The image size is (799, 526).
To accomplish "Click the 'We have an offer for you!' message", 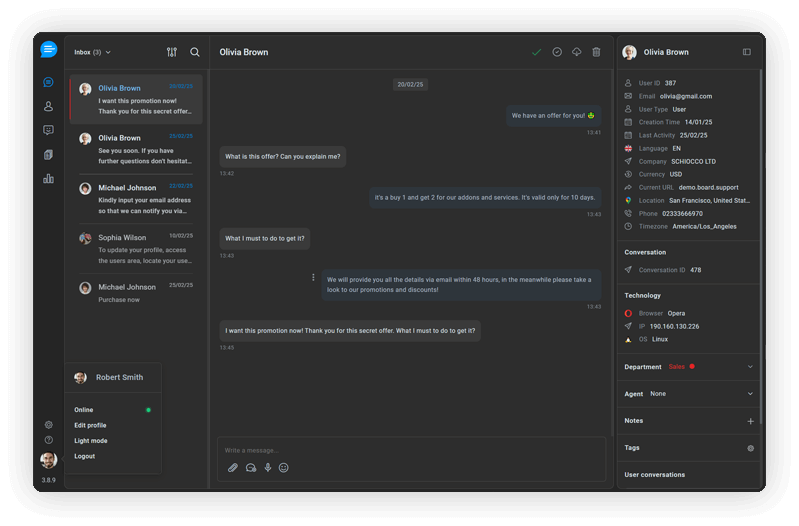I will click(553, 116).
